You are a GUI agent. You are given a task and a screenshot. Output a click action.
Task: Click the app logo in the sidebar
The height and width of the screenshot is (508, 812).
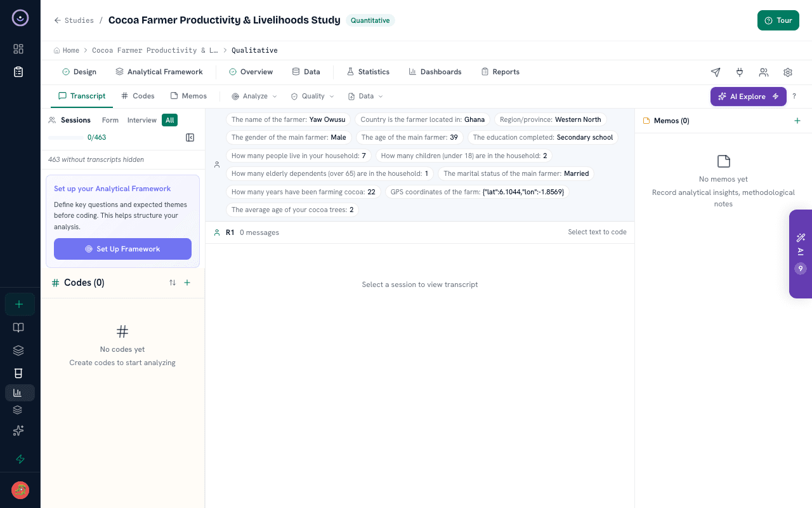(20, 18)
